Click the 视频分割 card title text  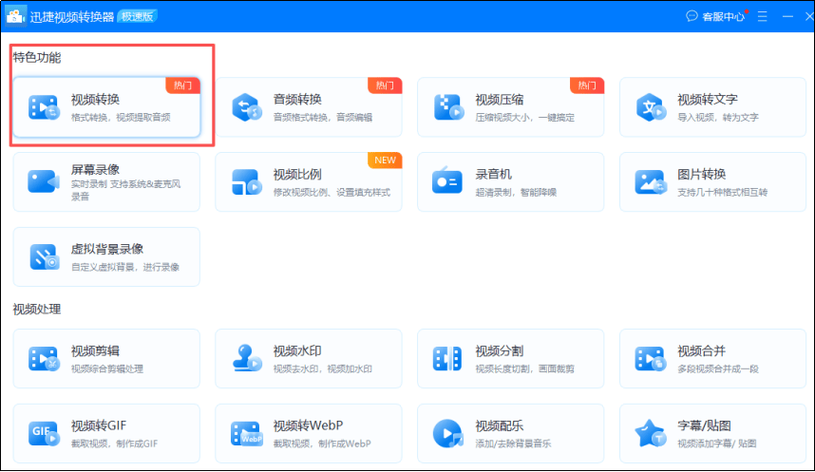[x=499, y=351]
